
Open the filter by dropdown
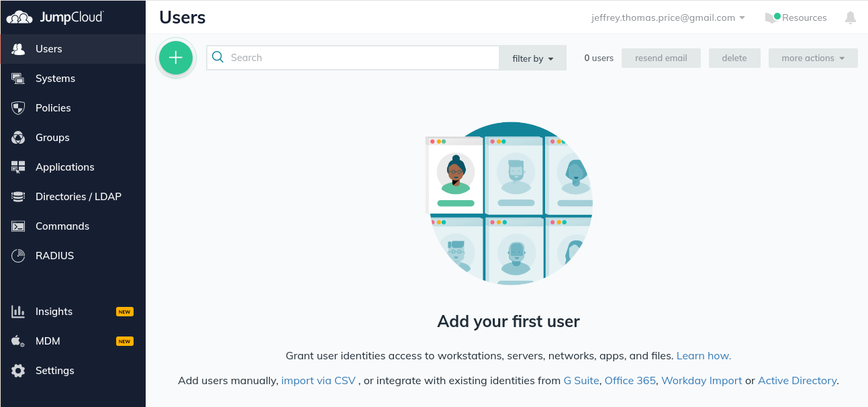(533, 58)
